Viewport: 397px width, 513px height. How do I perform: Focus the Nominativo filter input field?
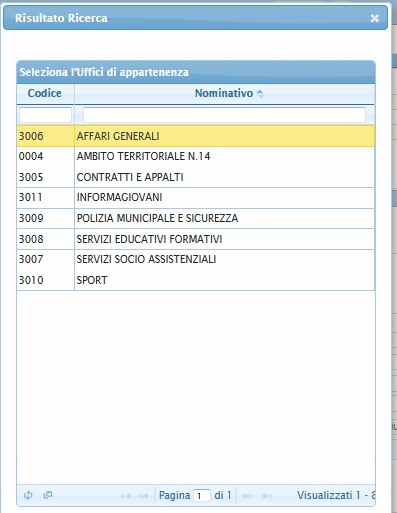coord(224,115)
